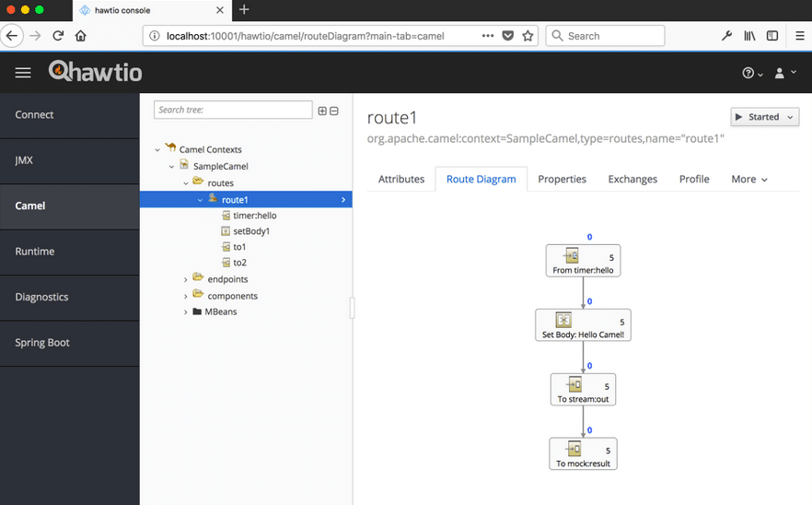Screen dimensions: 812x505
Task: Open the Exchanges tab
Action: tap(632, 179)
